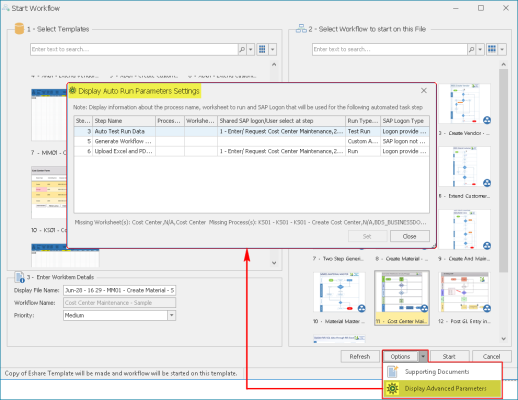Image resolution: width=518 pixels, height=400 pixels.
Task: Click the Display File Name field
Action: point(119,290)
